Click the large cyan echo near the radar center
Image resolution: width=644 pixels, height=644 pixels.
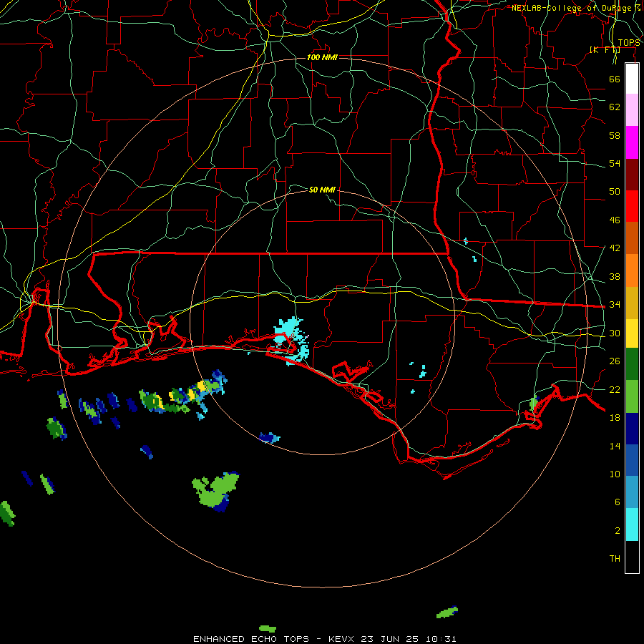(x=293, y=339)
